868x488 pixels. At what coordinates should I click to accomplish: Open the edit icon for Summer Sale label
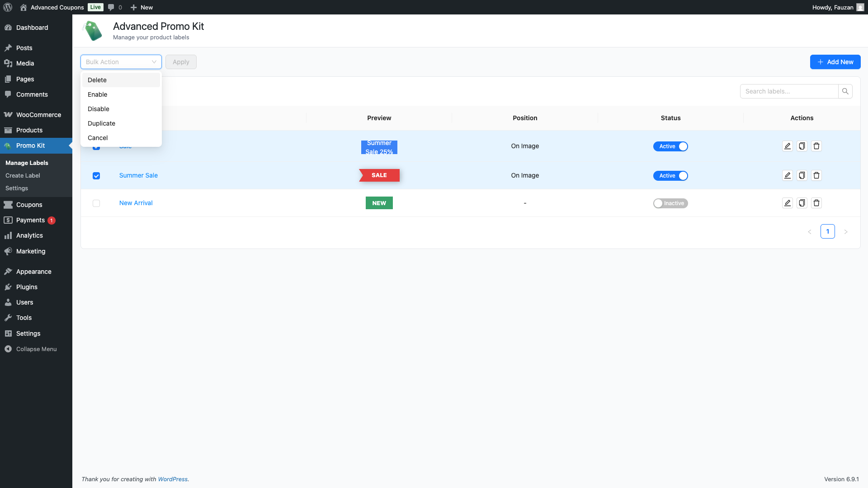click(x=787, y=175)
